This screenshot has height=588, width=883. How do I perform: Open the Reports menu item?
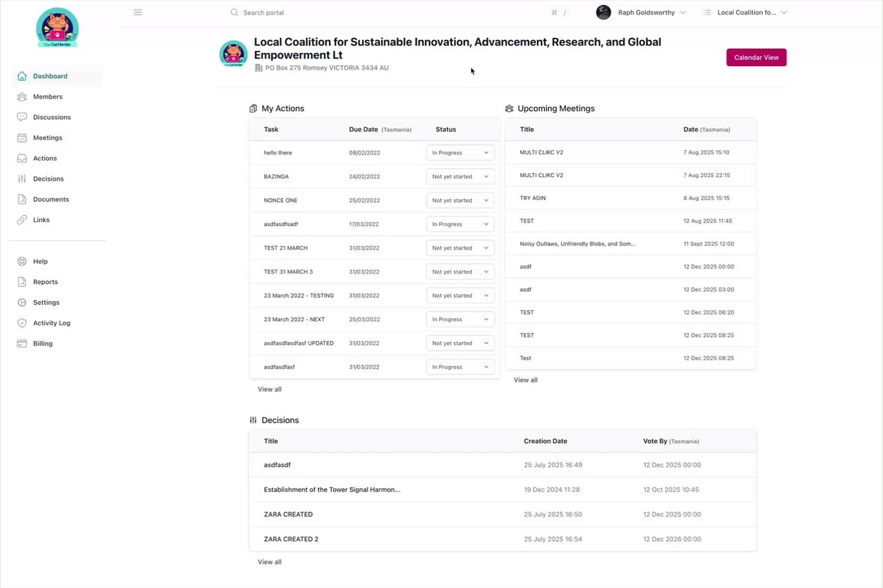click(46, 282)
